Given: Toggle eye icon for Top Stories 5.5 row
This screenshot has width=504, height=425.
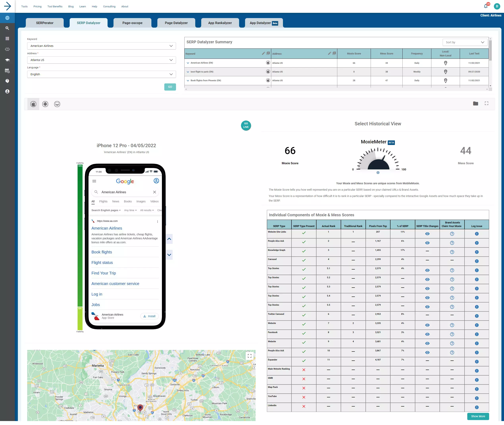Looking at the screenshot, I should pos(427,307).
